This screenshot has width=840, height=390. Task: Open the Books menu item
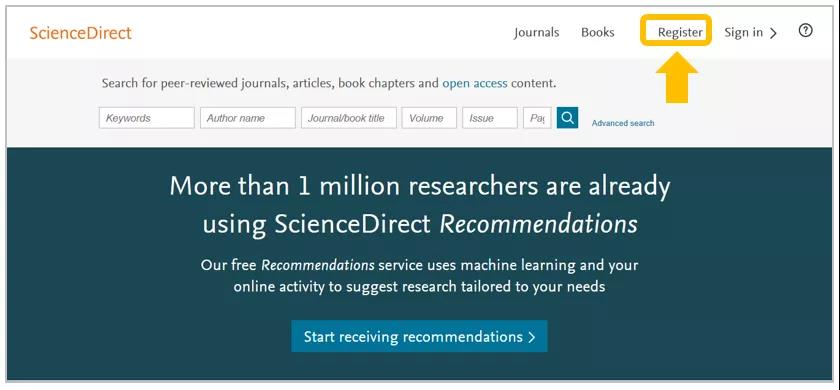(x=598, y=32)
